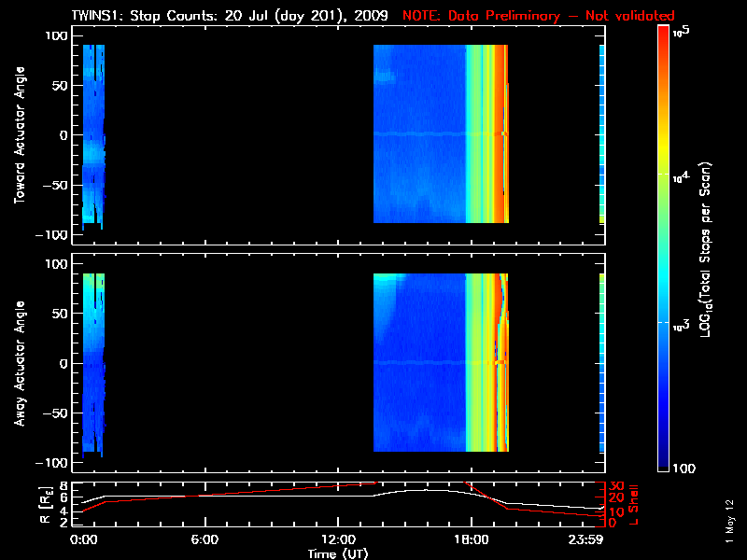Click the TWINS1 Stop Counts plot title

tap(232, 16)
